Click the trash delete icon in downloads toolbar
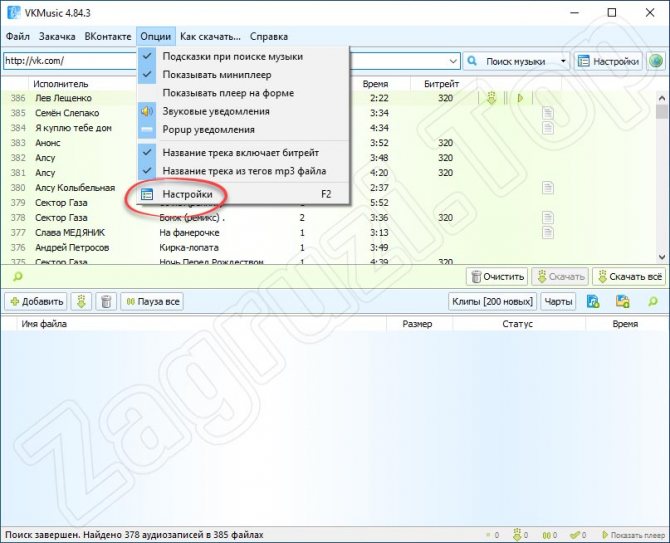The width and height of the screenshot is (670, 543). (106, 302)
